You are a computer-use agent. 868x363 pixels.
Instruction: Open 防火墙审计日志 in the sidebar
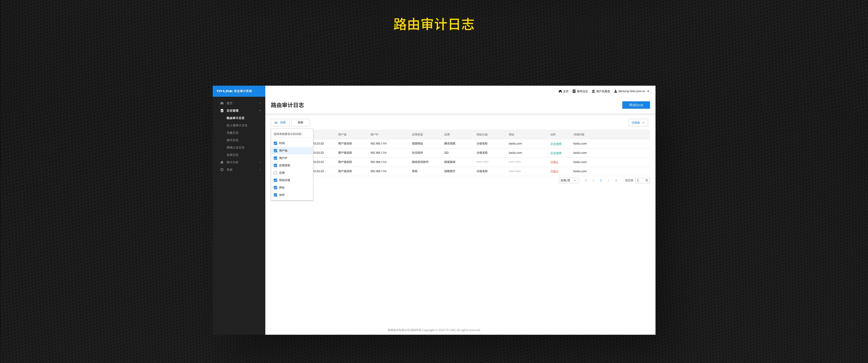click(x=237, y=125)
